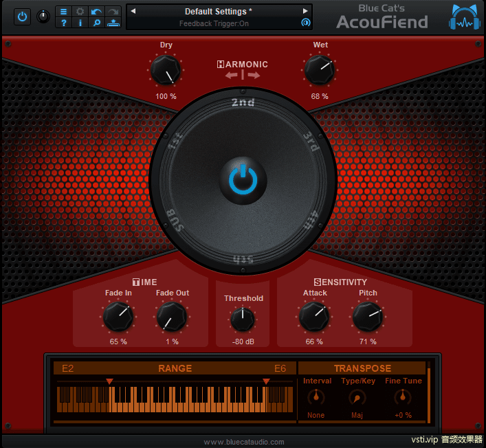Click the Attack sensitivity knob
486x448 pixels.
point(314,317)
